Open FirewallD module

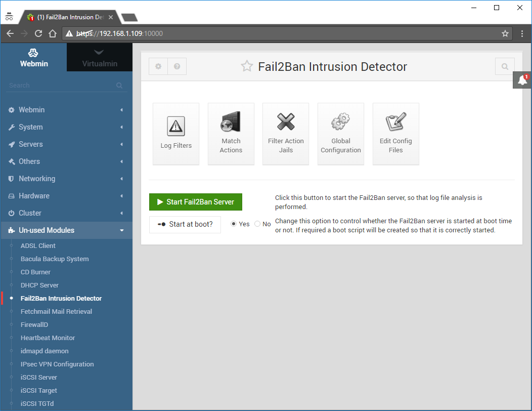34,325
